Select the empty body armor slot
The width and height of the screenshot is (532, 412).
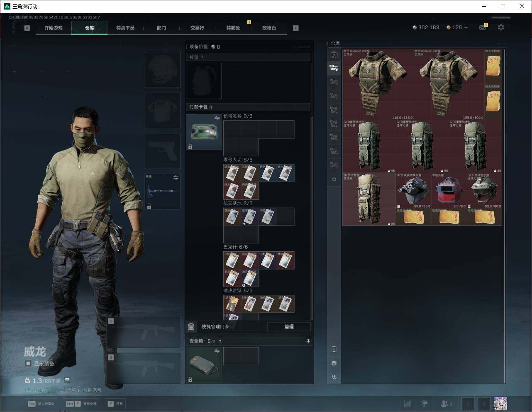pyautogui.click(x=162, y=110)
